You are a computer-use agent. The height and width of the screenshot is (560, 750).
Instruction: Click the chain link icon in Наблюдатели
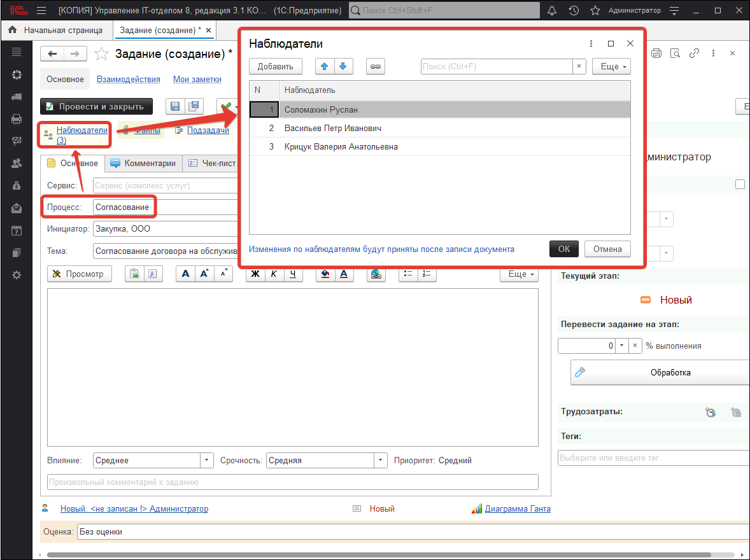(376, 66)
